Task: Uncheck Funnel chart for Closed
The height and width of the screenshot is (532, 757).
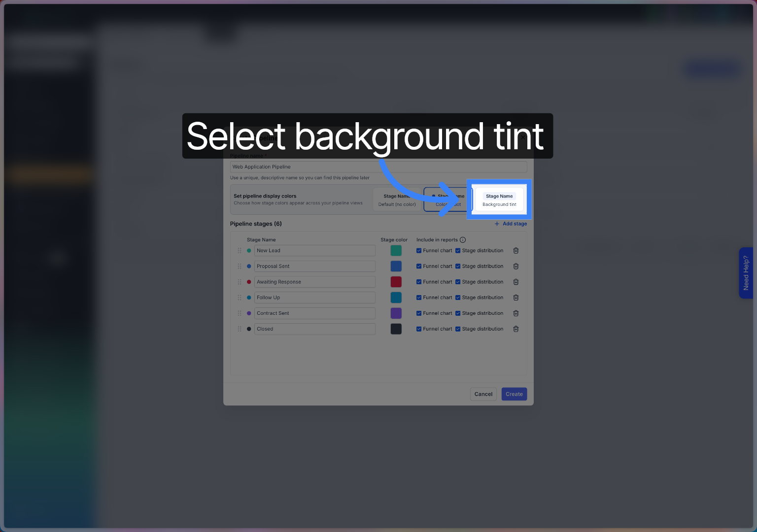Action: point(419,329)
